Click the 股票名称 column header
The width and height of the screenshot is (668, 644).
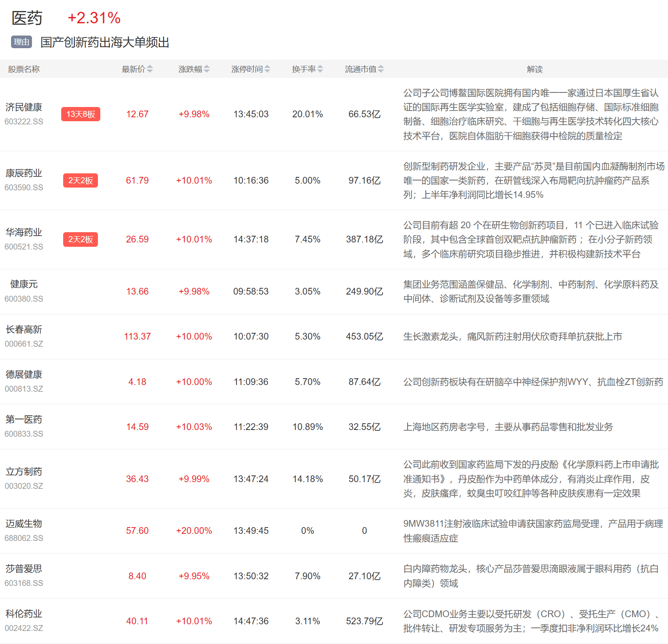point(24,69)
